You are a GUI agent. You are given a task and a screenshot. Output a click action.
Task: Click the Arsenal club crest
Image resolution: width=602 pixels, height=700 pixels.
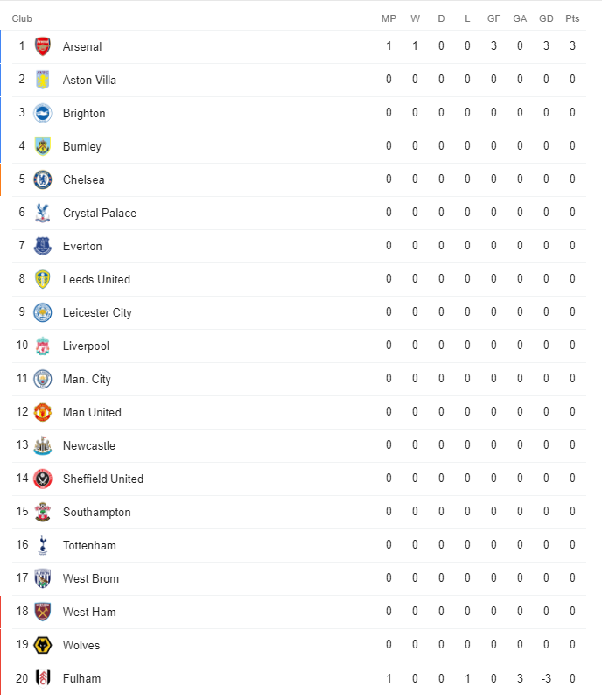coord(42,46)
